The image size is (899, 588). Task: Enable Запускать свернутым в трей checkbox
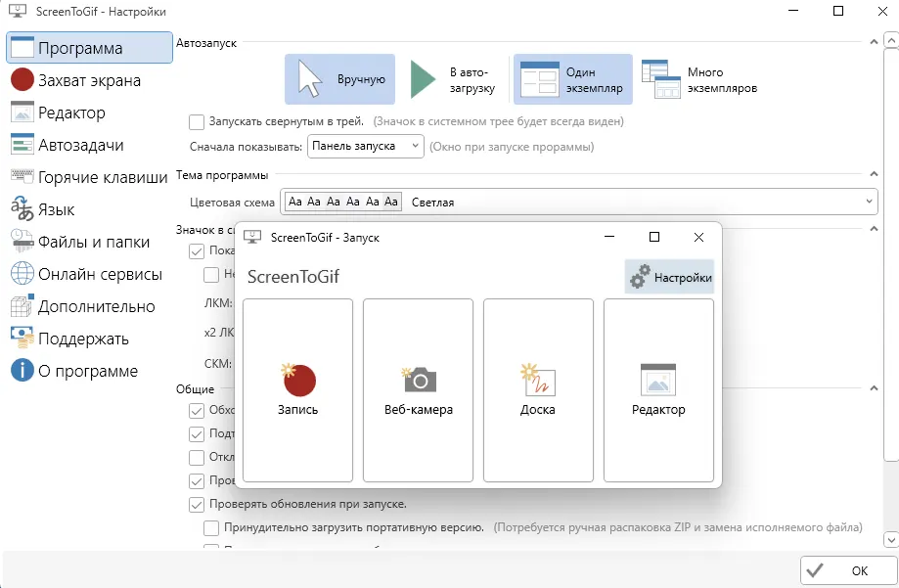pos(197,122)
